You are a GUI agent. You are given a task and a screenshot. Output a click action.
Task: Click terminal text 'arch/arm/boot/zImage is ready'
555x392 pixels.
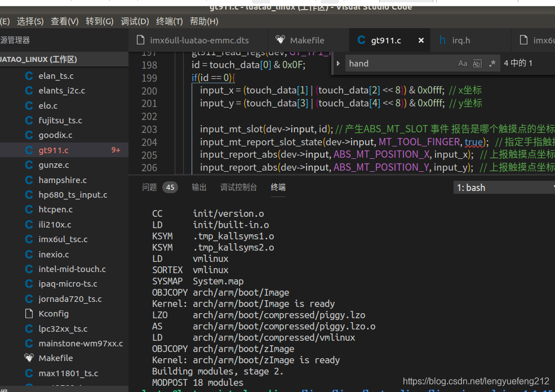pyautogui.click(x=266, y=360)
